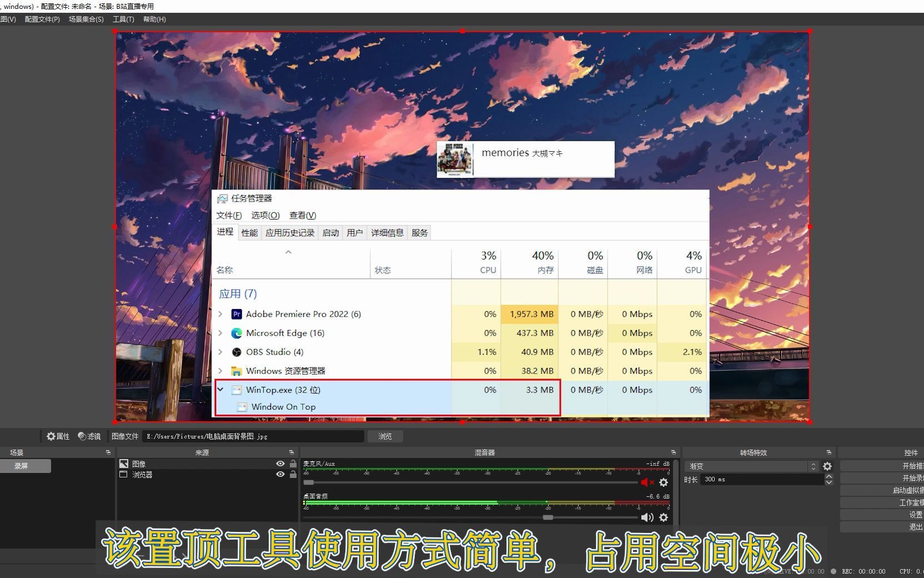Switch to the 应用历史记录 tab

(290, 233)
